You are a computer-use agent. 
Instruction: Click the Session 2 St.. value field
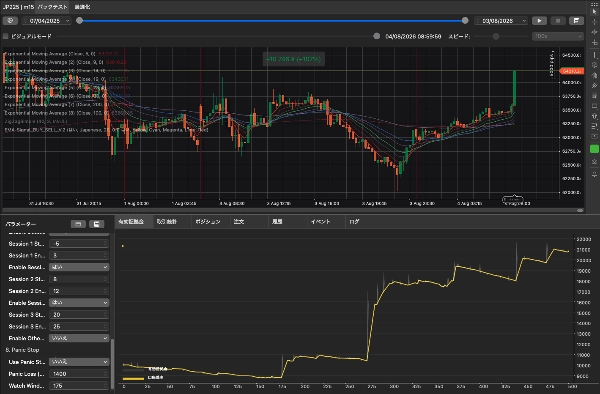point(79,279)
